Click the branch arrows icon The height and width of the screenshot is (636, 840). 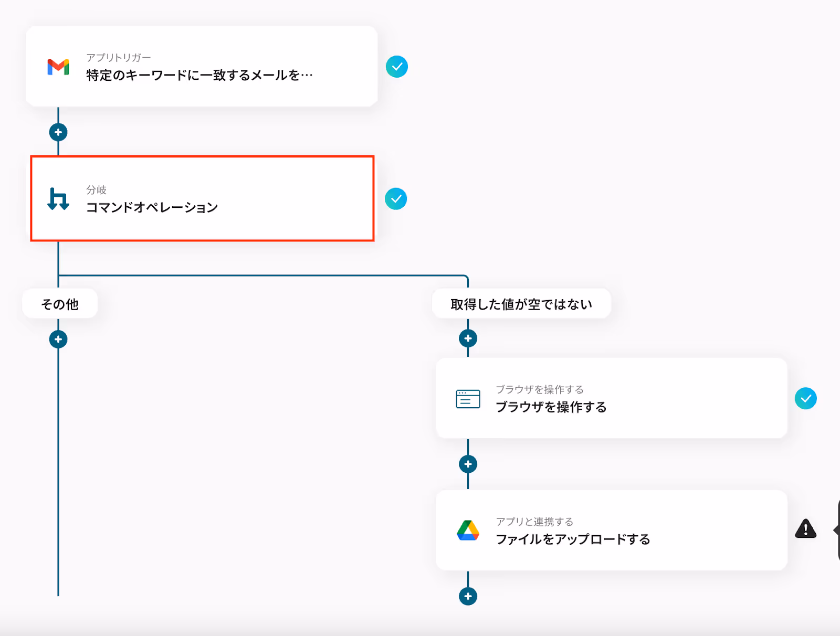tap(58, 199)
